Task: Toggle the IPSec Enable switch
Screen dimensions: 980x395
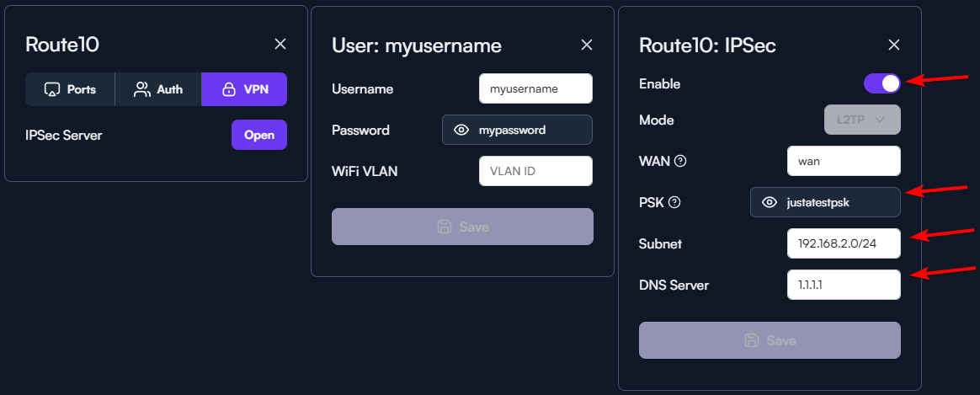Action: tap(881, 83)
